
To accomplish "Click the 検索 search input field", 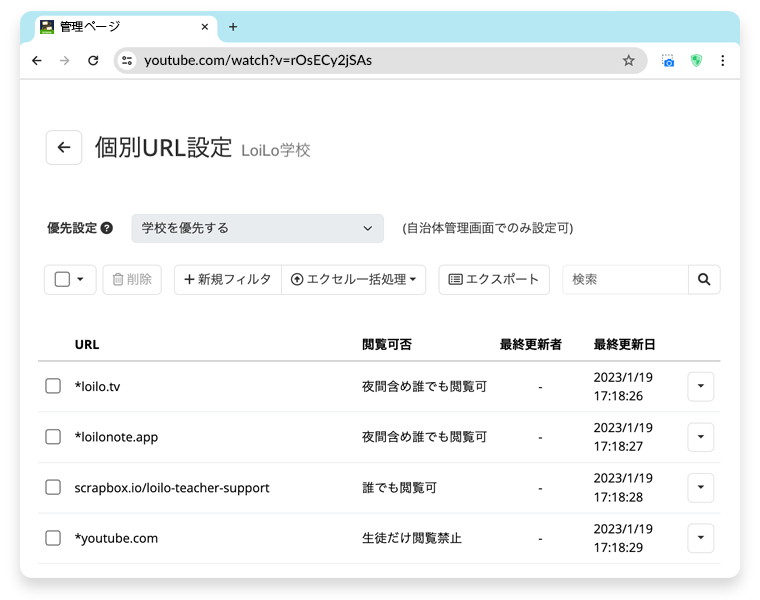I will 625,279.
